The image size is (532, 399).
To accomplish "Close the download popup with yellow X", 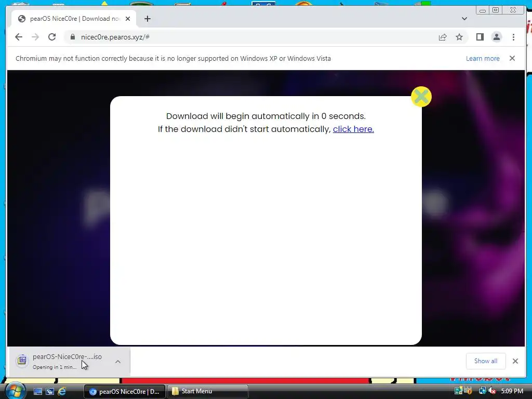I will (421, 97).
